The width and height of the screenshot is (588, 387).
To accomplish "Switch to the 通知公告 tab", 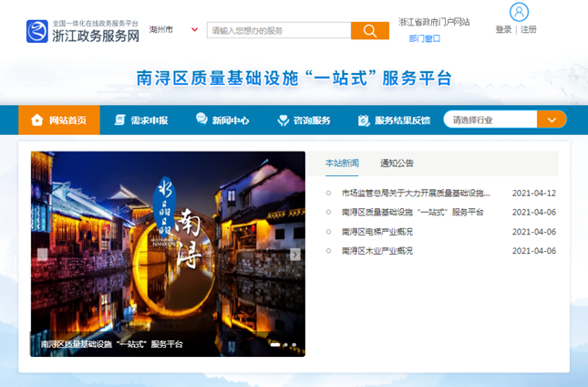I will pos(397,163).
